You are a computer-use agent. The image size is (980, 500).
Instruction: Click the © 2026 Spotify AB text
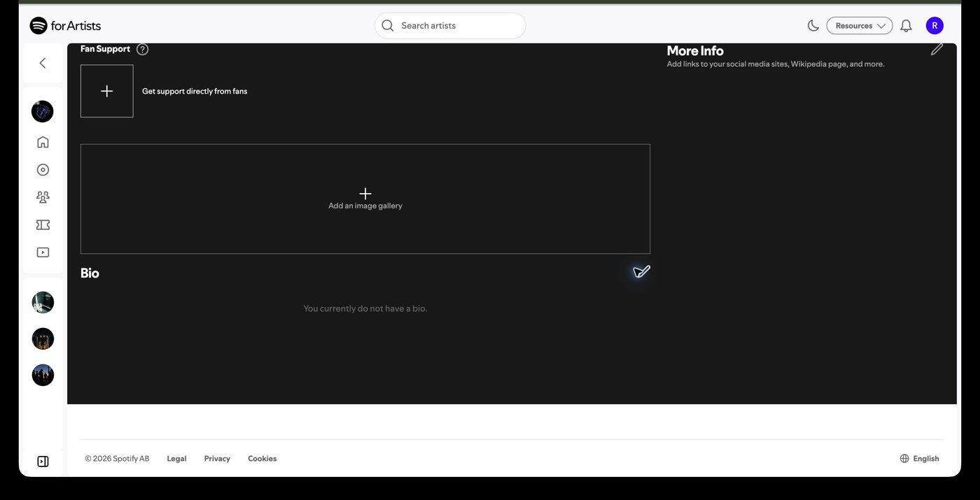(x=117, y=459)
